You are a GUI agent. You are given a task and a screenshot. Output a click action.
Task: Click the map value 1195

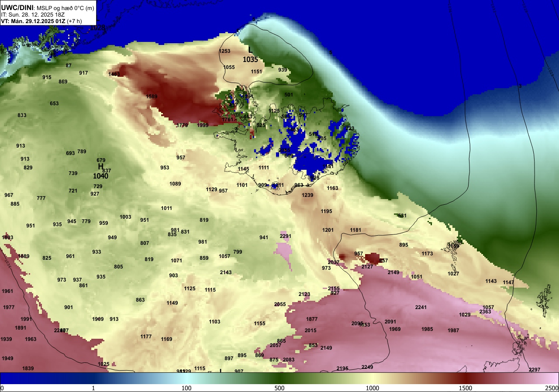pyautogui.click(x=327, y=211)
